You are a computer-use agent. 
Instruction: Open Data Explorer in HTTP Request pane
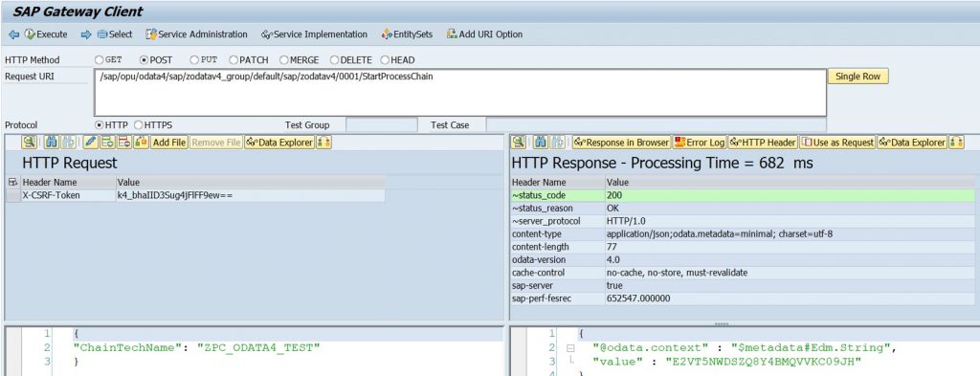tap(279, 143)
